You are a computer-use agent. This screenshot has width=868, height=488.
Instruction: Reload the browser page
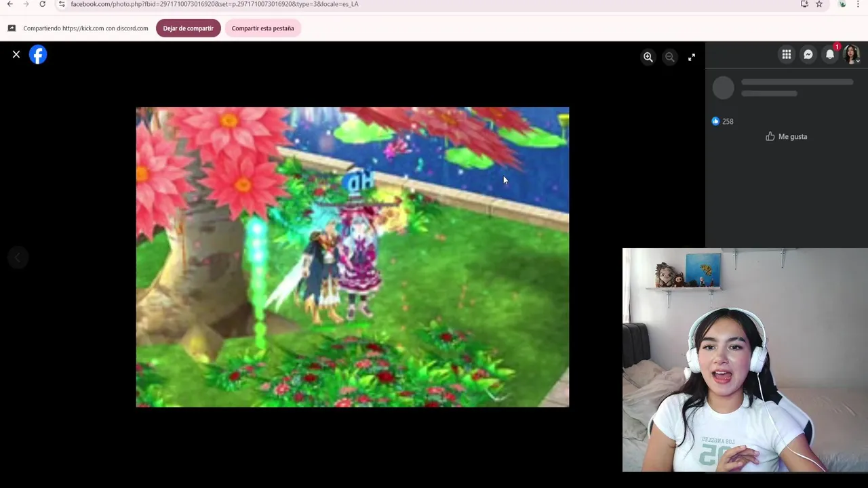42,4
